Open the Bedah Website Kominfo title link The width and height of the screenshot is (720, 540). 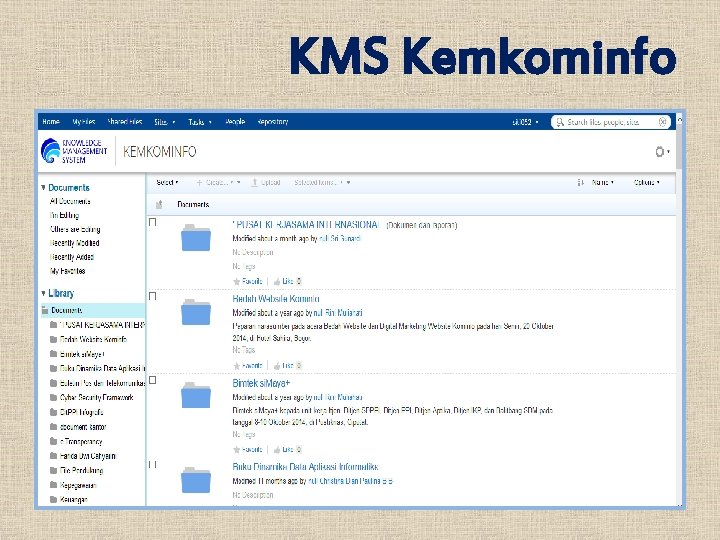pyautogui.click(x=276, y=299)
